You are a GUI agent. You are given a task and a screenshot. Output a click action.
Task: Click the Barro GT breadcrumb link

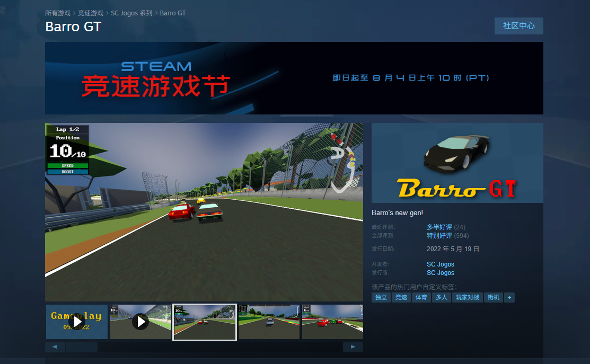coord(173,13)
